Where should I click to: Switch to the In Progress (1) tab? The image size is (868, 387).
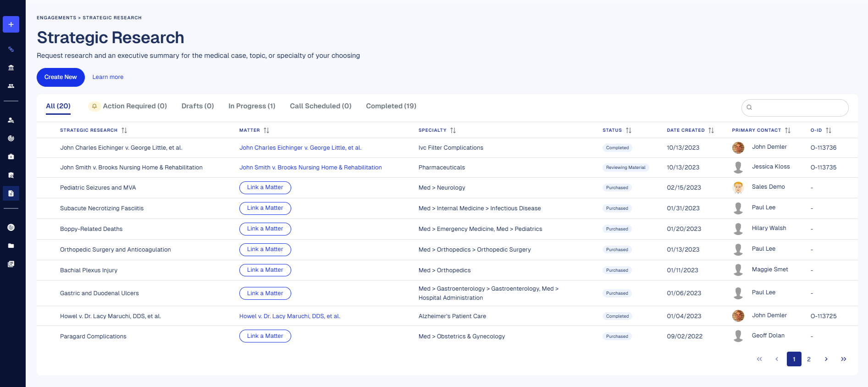click(x=252, y=106)
